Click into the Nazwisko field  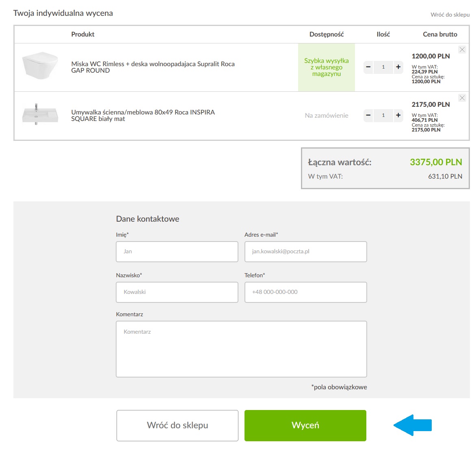[177, 292]
